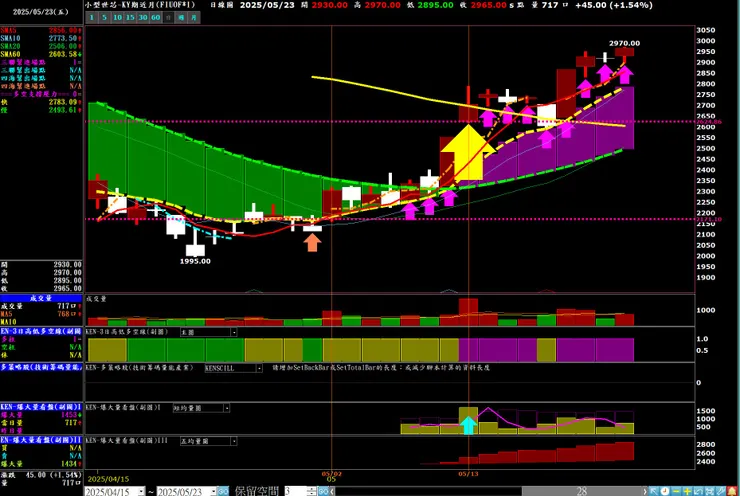
Task: Click the date label 2025/05/23(五)
Action: 41,12
